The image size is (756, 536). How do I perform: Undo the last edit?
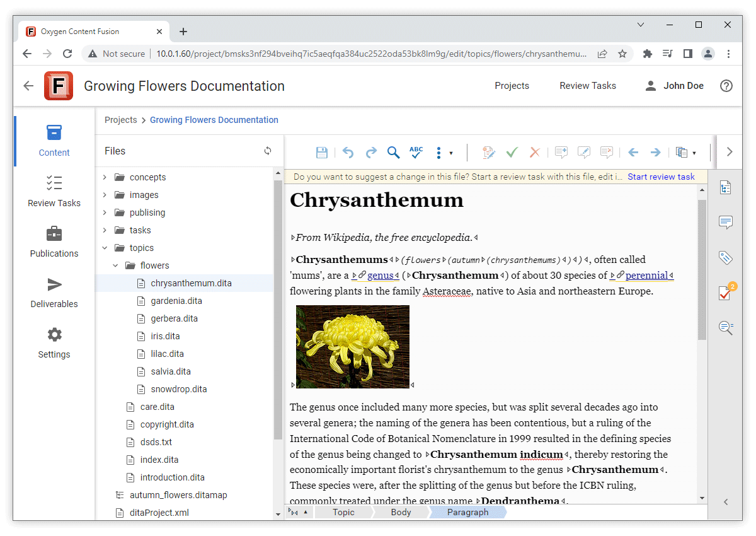[x=348, y=152]
